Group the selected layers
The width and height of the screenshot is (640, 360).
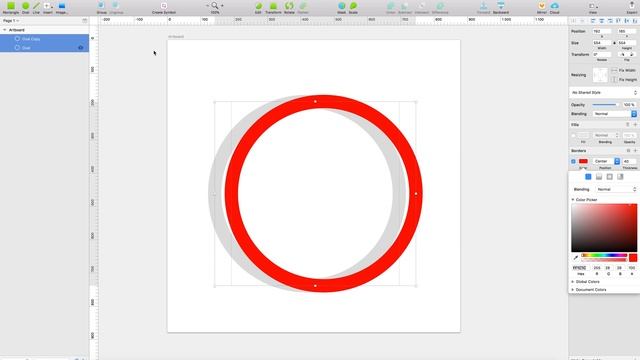101,6
